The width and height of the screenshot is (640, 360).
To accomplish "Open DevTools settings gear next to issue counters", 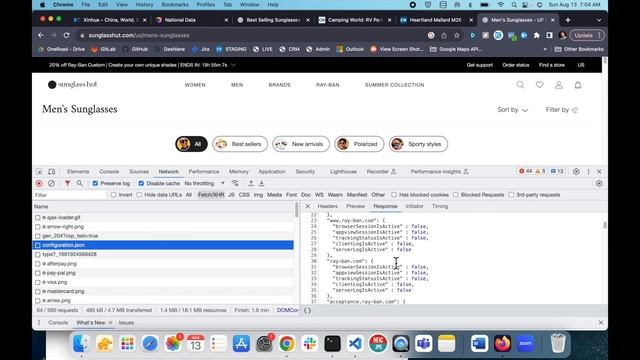I will 576,171.
